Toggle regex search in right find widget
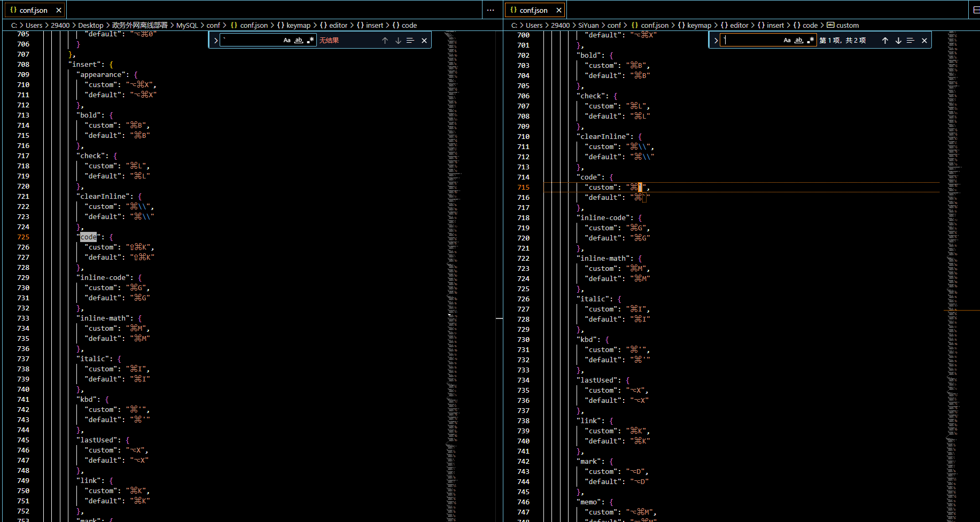This screenshot has height=522, width=980. pos(811,40)
